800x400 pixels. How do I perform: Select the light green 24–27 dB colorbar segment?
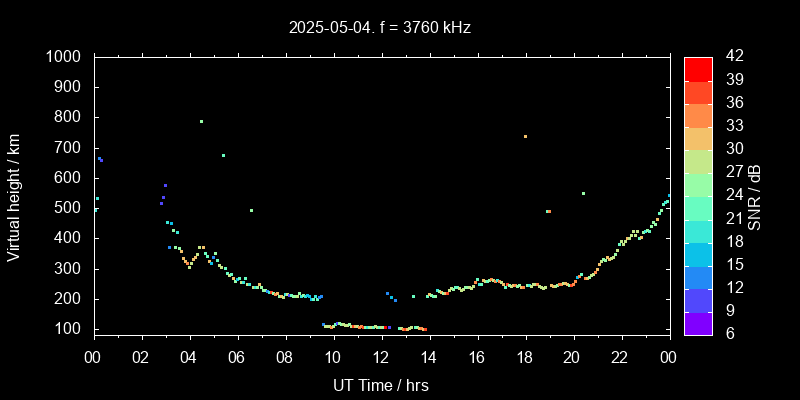pyautogui.click(x=698, y=183)
